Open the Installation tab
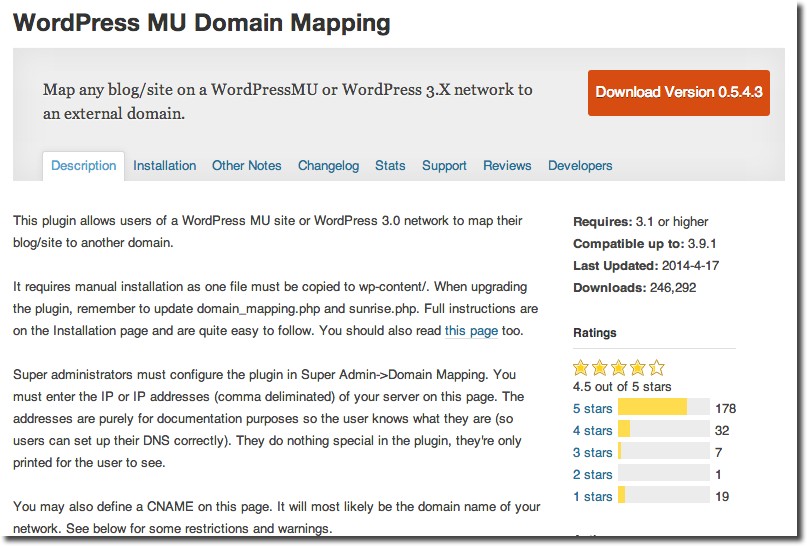Screen dimensions: 807x546 click(x=165, y=166)
